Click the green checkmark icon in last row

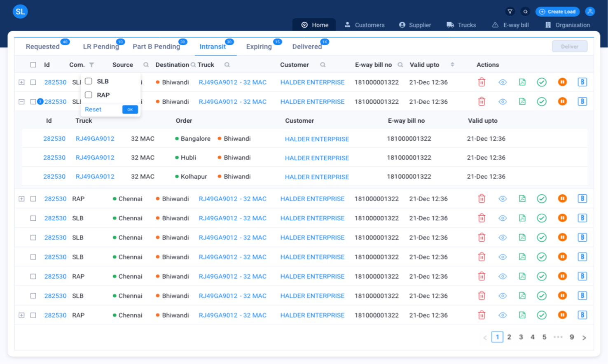(542, 315)
